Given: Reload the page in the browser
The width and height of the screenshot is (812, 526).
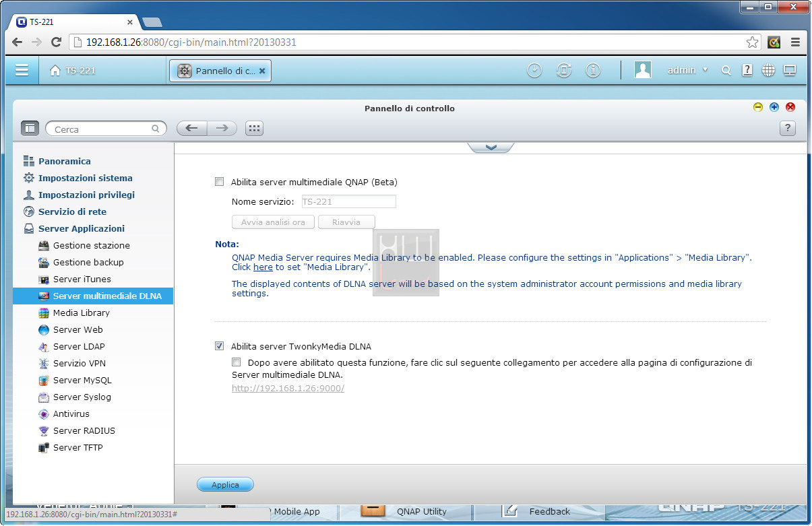Looking at the screenshot, I should tap(57, 42).
